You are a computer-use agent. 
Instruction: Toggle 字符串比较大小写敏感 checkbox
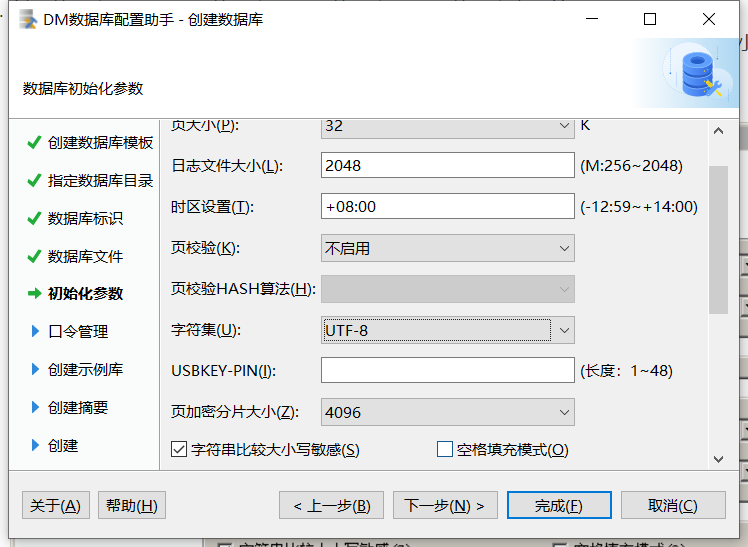180,450
